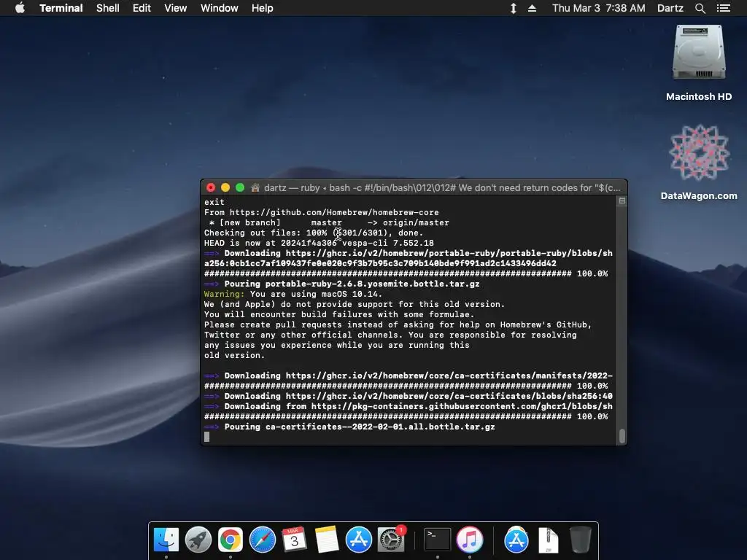This screenshot has height=560, width=747.
Task: Minimize the Terminal window with yellow button
Action: pos(225,187)
